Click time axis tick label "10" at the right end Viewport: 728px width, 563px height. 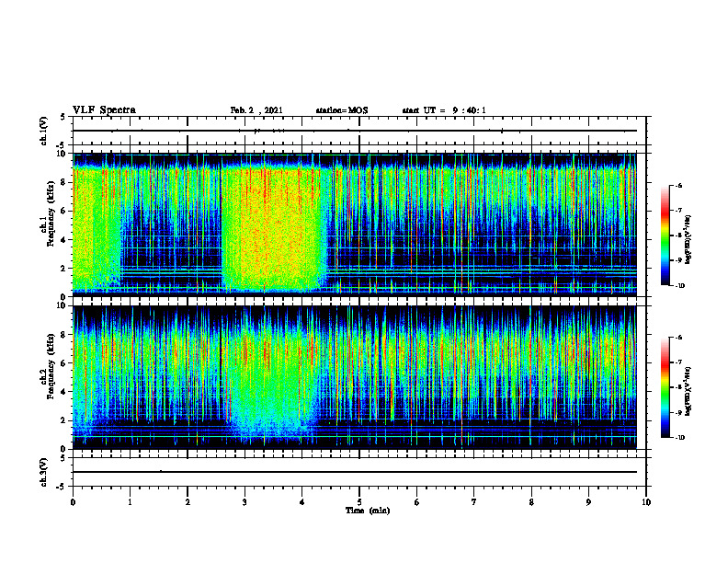[x=646, y=502]
